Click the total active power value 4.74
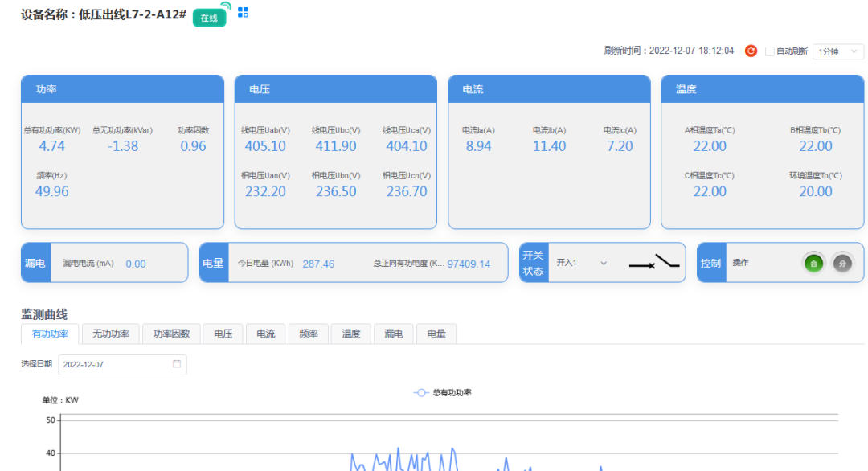This screenshot has width=868, height=471. pyautogui.click(x=51, y=146)
